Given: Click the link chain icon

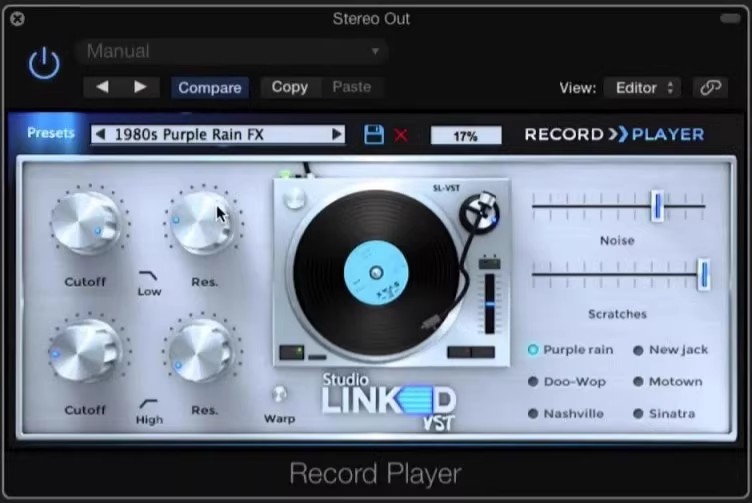Looking at the screenshot, I should pyautogui.click(x=710, y=87).
